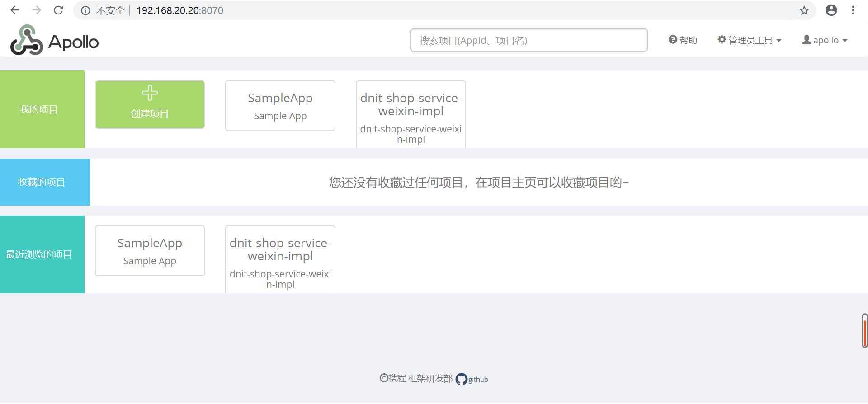
Task: Reload the page with the refresh icon
Action: pos(58,10)
